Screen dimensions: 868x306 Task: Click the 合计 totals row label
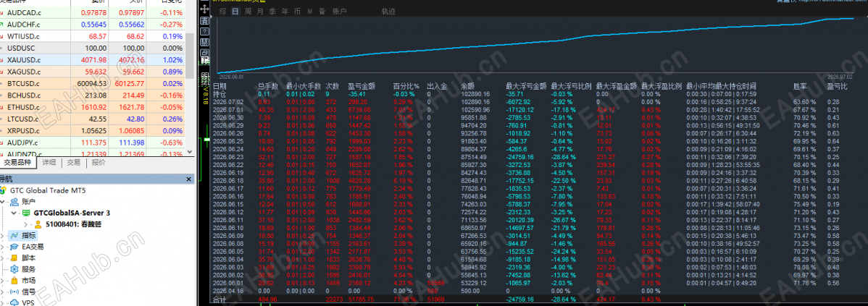[x=220, y=300]
